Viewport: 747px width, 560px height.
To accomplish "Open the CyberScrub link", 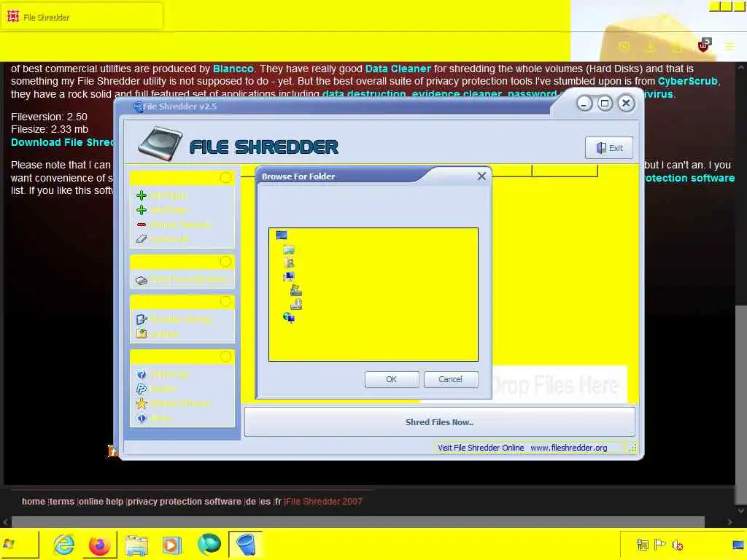I will (x=687, y=81).
